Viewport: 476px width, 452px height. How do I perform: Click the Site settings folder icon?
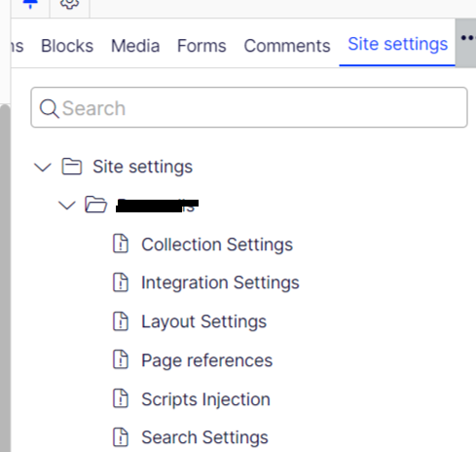72,167
